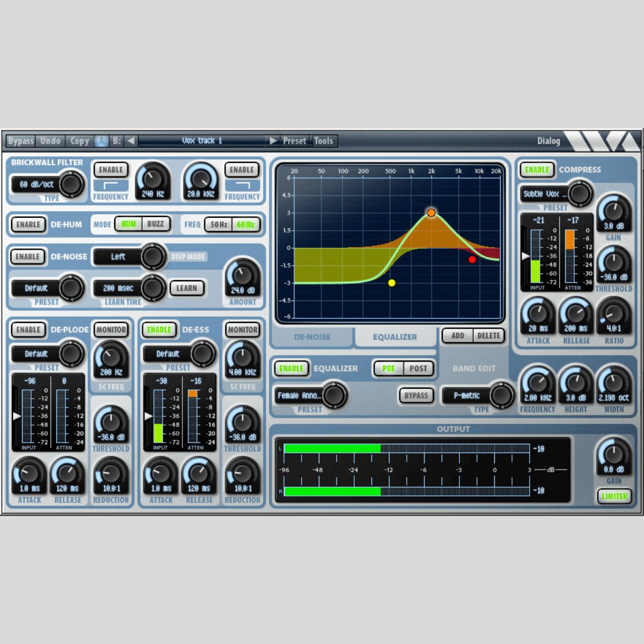Viewport: 644px width, 644px height.
Task: Click the Copy button
Action: click(x=79, y=141)
